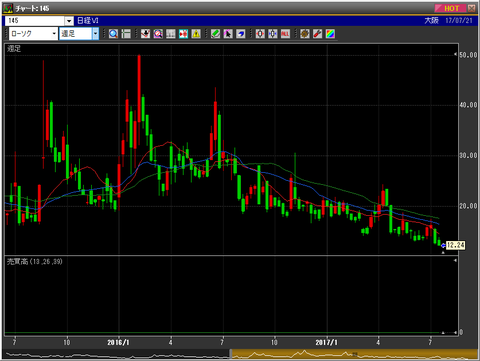The width and height of the screenshot is (480, 361).
Task: Open the symbol code 145 dropdown arrow
Action: [x=69, y=21]
